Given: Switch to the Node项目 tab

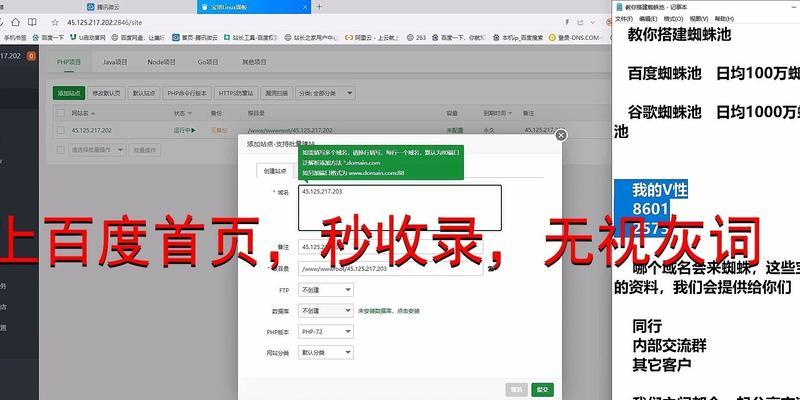Looking at the screenshot, I should (161, 62).
